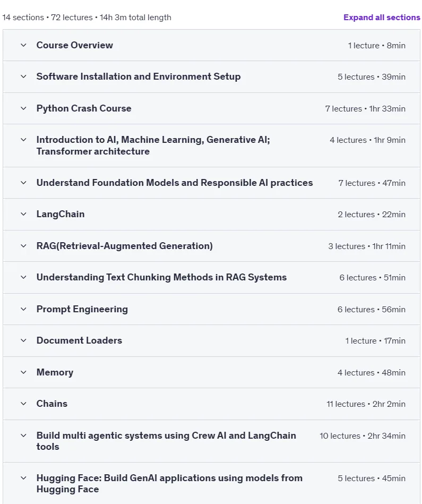Expand Understand Foundation Models chevron
Viewport: 422px width, 504px height.
coord(23,183)
